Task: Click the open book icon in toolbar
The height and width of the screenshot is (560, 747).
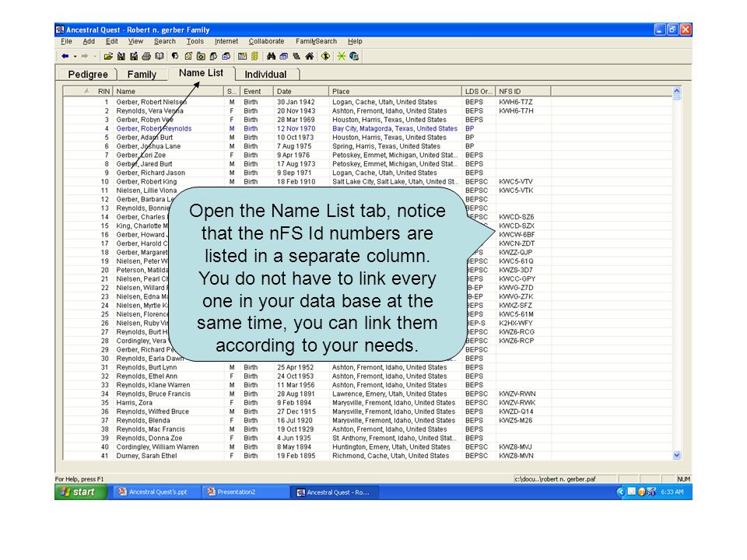Action: (x=159, y=56)
